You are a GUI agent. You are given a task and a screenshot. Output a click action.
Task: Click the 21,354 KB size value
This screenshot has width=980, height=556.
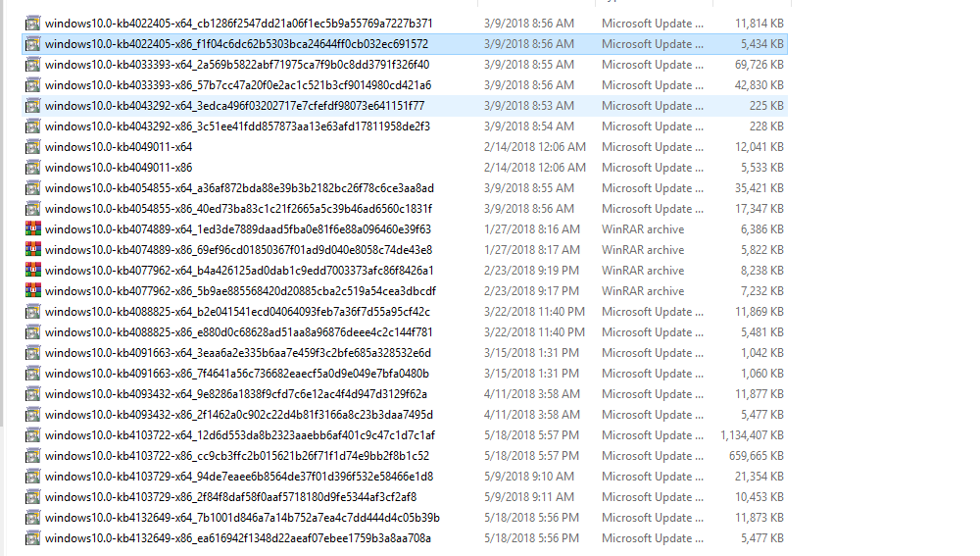click(759, 478)
